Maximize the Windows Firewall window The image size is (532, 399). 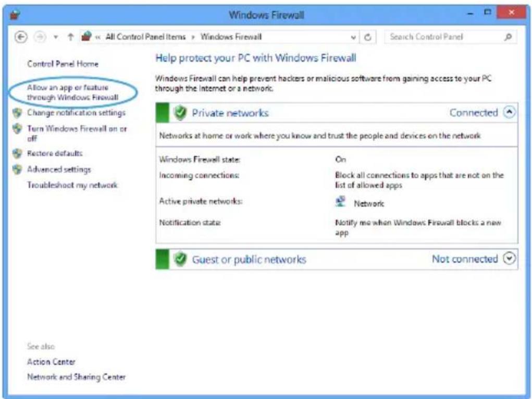[x=487, y=13]
